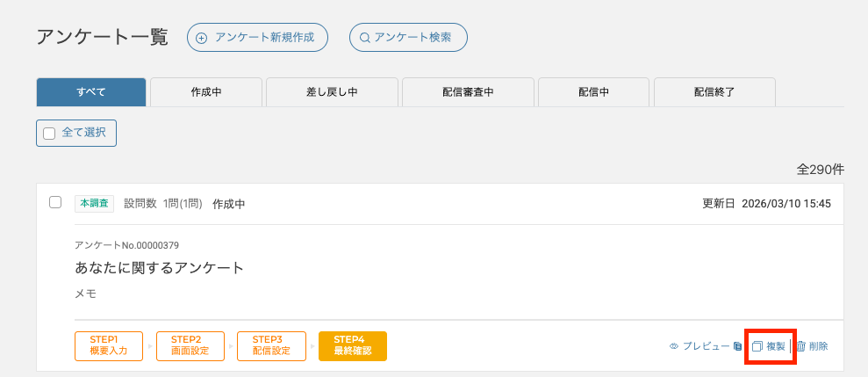This screenshot has width=868, height=377.
Task: Click the document icon after プレビュー
Action: pyautogui.click(x=737, y=346)
